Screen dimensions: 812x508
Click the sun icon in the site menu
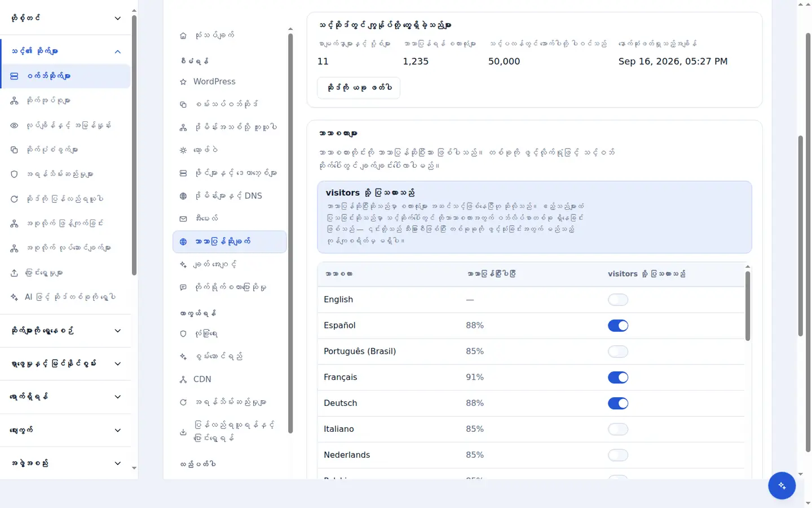pyautogui.click(x=183, y=150)
